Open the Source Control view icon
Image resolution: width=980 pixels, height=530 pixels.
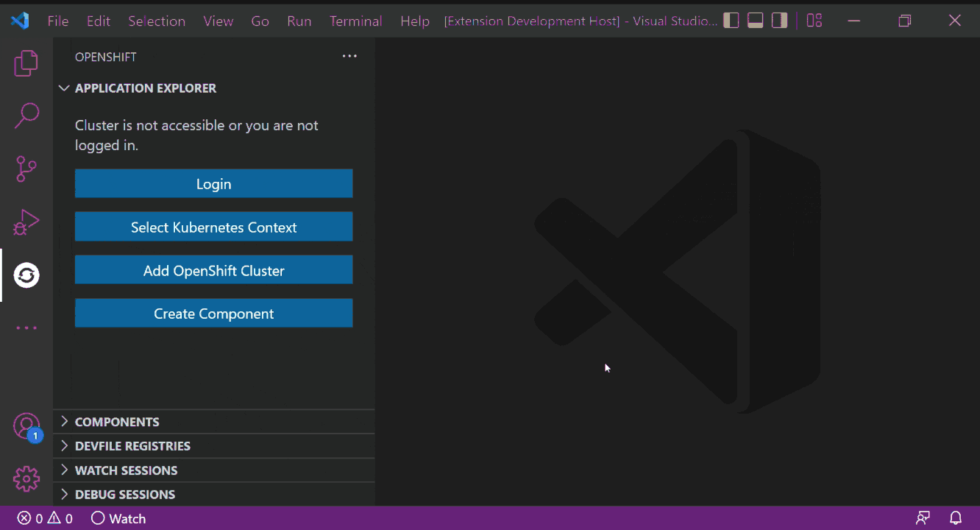(x=26, y=169)
